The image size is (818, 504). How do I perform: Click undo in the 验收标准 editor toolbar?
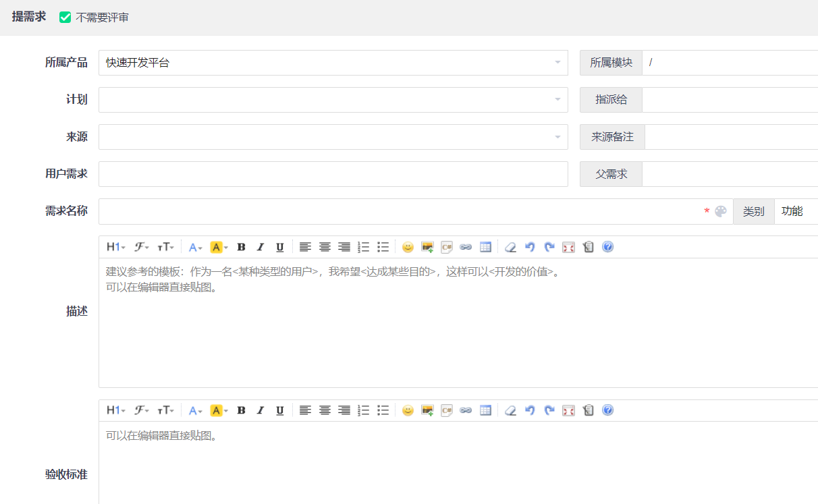530,410
